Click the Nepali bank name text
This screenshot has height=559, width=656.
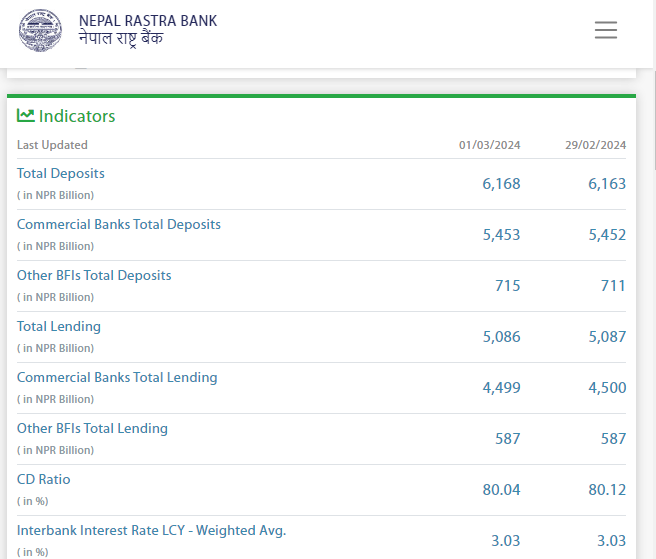[x=120, y=40]
